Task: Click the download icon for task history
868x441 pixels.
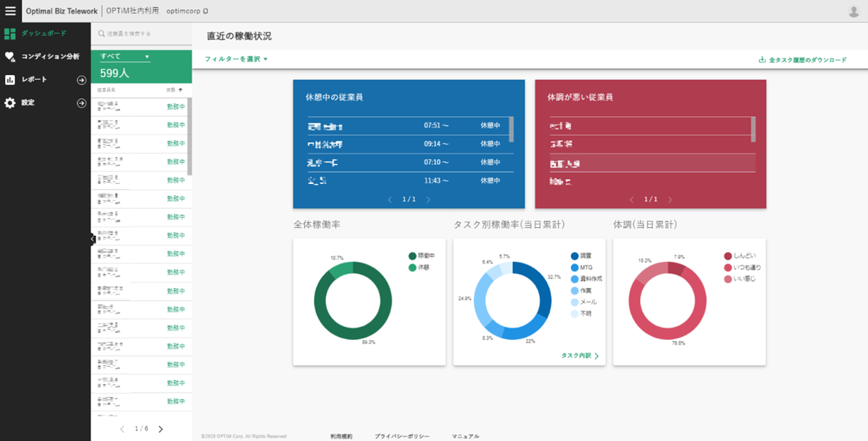Action: point(762,60)
